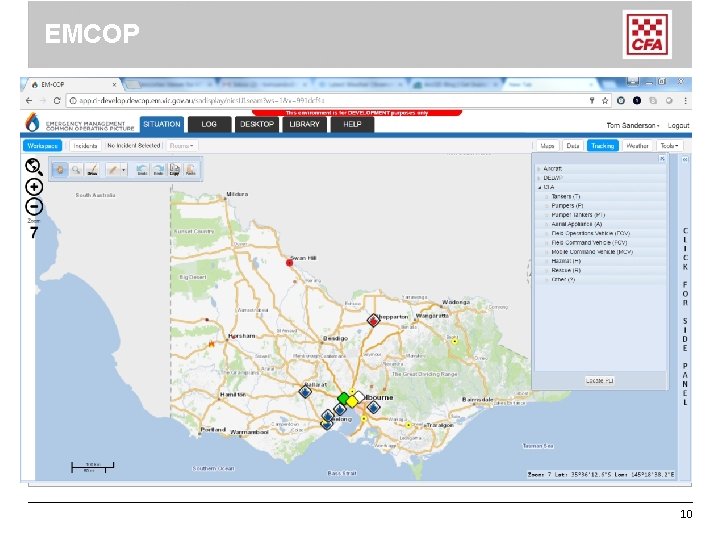Click the Redo tool in map toolbar

158,170
